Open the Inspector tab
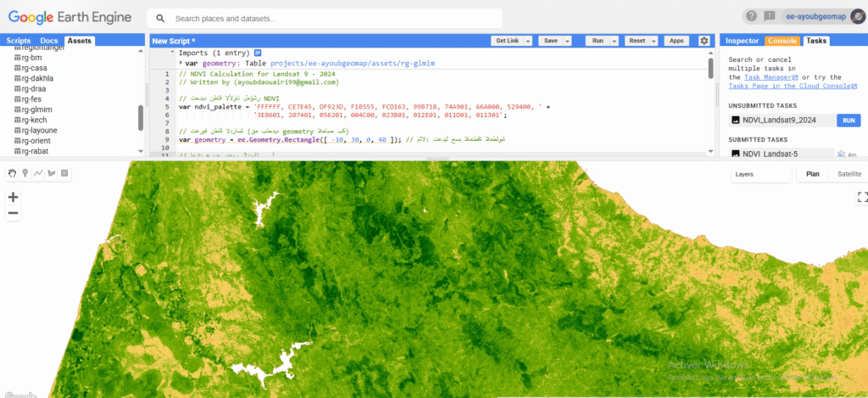Screen dimensions: 868x398 742,41
